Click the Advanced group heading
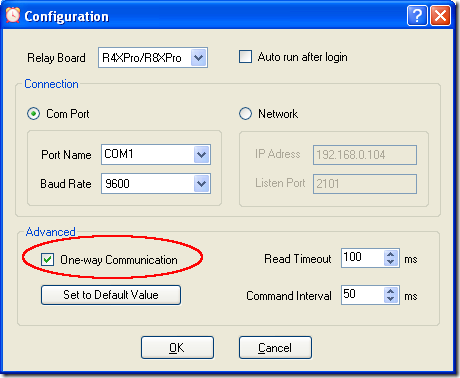 tap(51, 232)
